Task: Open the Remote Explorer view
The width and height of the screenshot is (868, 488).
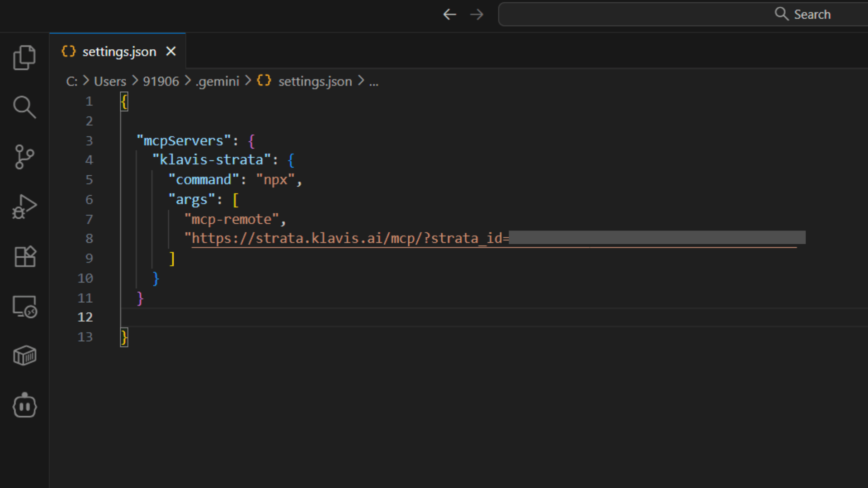Action: tap(24, 307)
